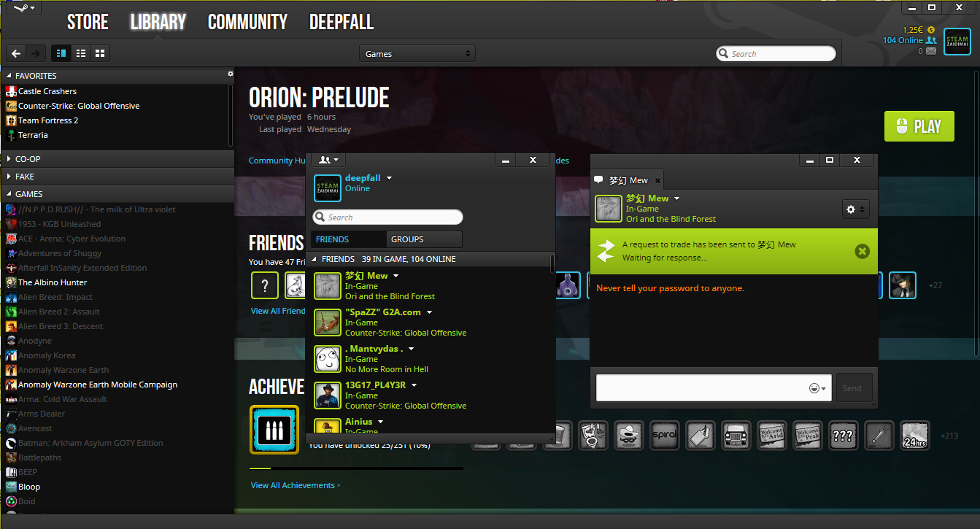This screenshot has height=529, width=980.
Task: Click the 1,25€ wallet balance
Action: click(x=913, y=30)
